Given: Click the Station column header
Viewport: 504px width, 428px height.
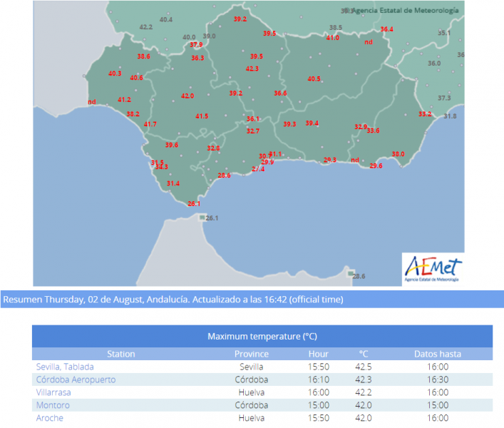Looking at the screenshot, I should (x=121, y=354).
